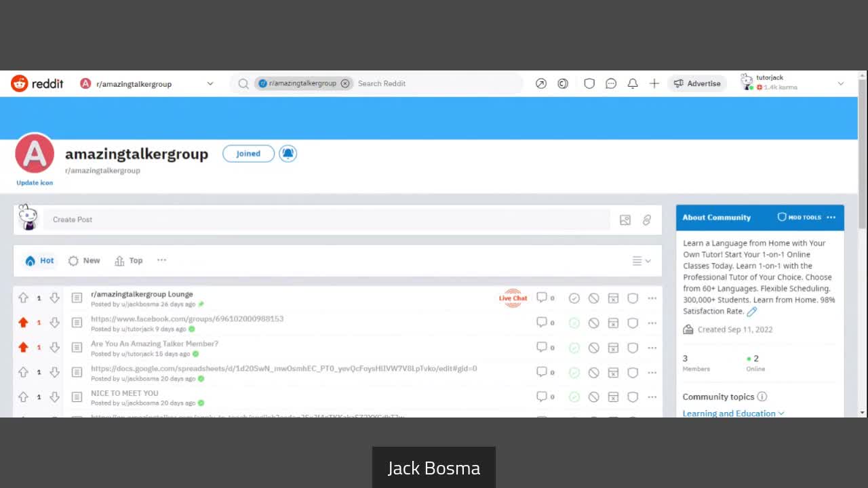
Task: Toggle the community notification bell
Action: (x=288, y=153)
